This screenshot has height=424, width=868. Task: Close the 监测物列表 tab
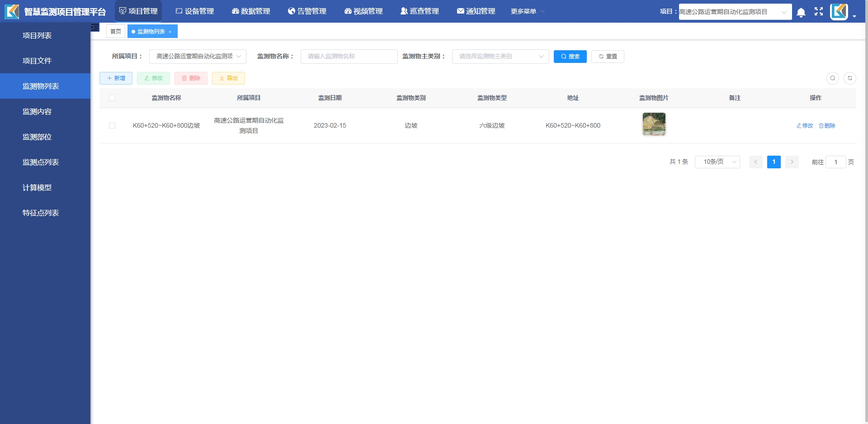coord(170,32)
